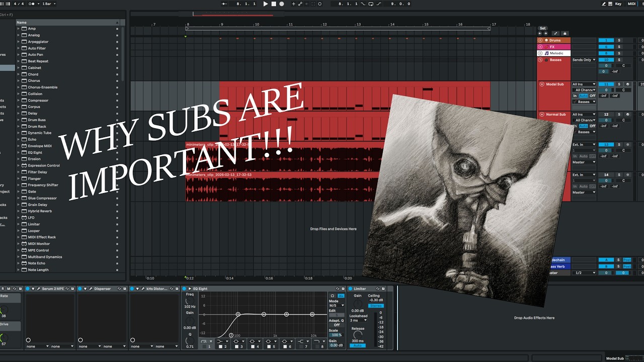Open Basses Sends Only output dropdown

click(x=584, y=60)
